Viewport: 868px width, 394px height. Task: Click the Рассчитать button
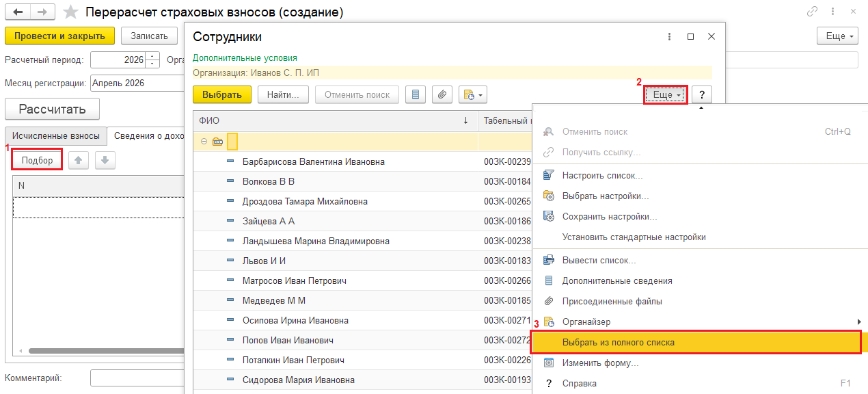point(52,109)
